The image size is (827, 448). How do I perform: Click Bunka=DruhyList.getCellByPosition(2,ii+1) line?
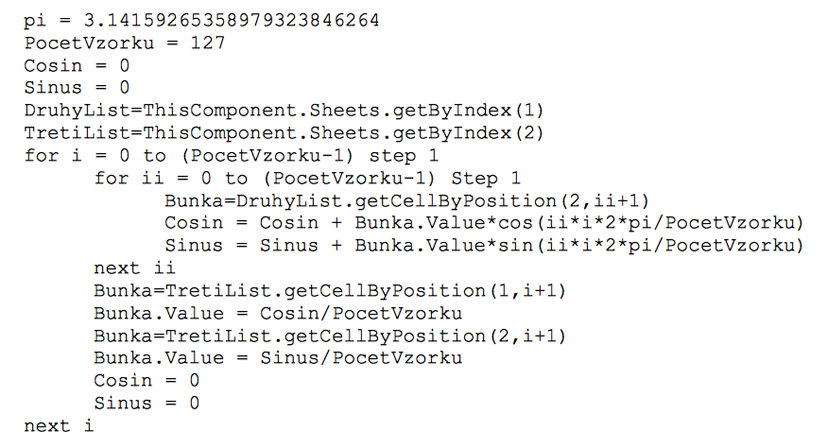(x=407, y=201)
